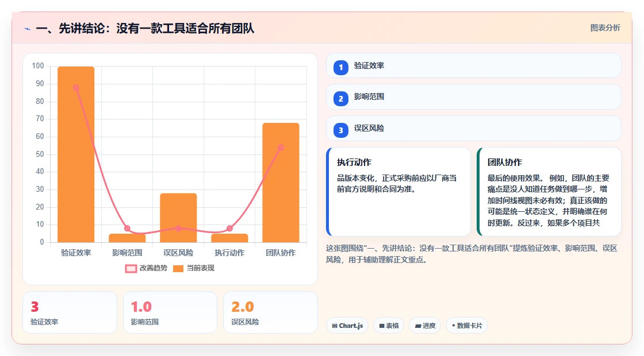The width and height of the screenshot is (644, 356).
Task: Click trend line point on 团队协作 bar
Action: pyautogui.click(x=281, y=148)
